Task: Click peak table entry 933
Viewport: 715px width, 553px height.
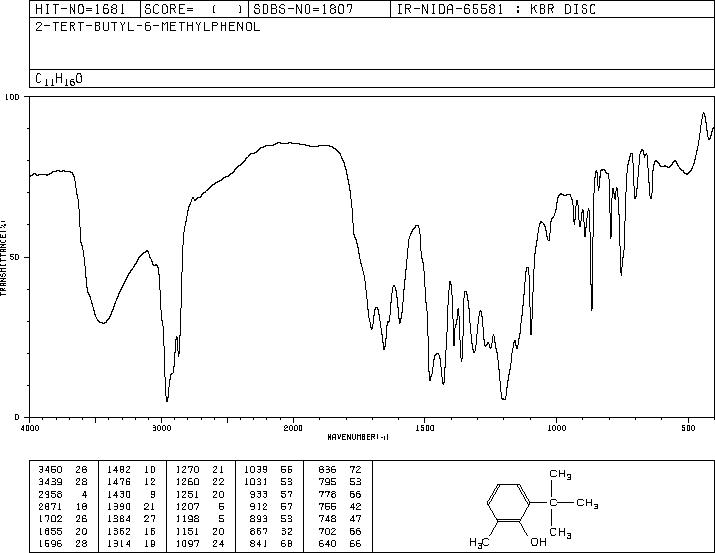Action: (259, 494)
